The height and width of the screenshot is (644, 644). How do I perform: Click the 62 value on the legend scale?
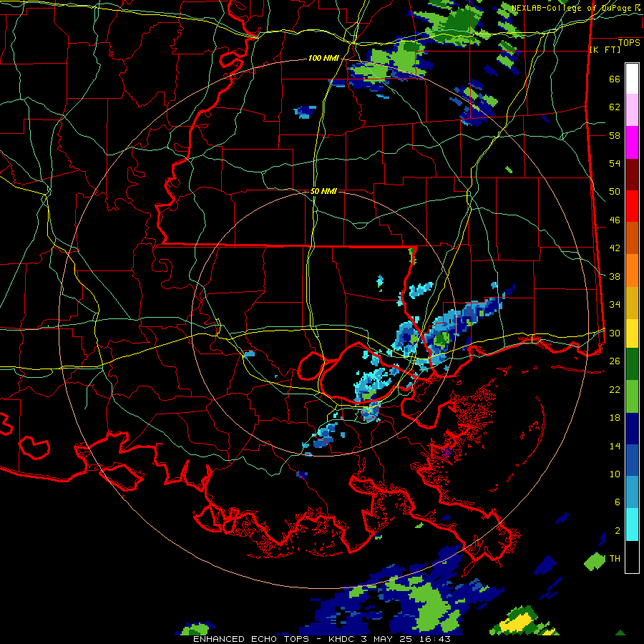pyautogui.click(x=615, y=107)
